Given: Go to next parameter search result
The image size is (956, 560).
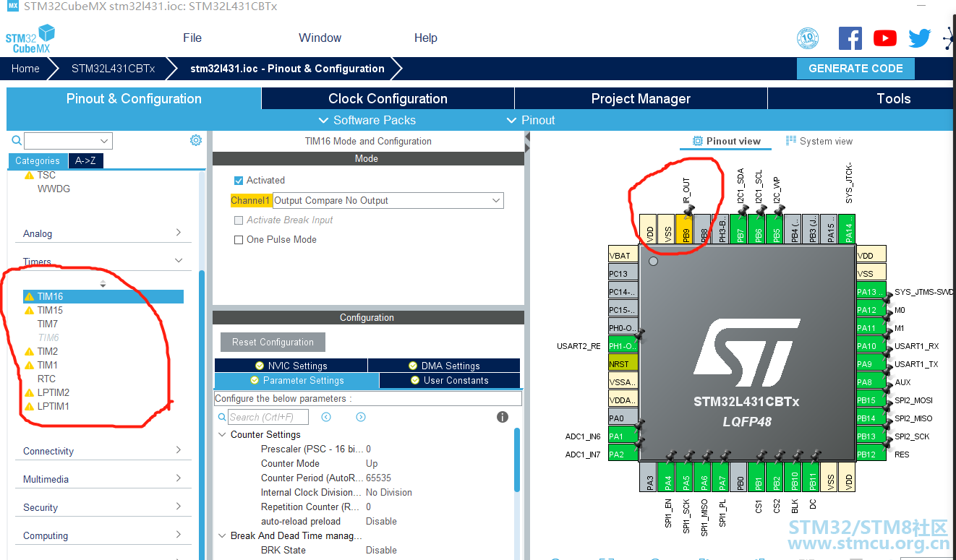Looking at the screenshot, I should pos(361,417).
